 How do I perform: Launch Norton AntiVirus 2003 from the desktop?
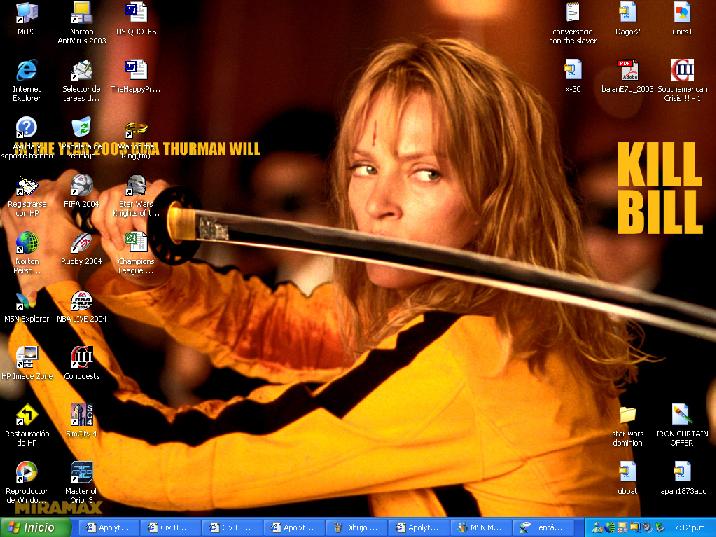[82, 13]
